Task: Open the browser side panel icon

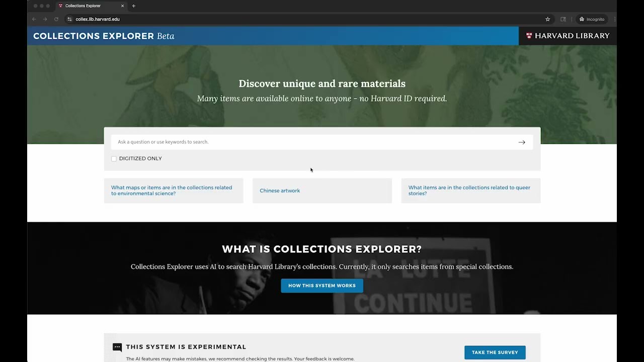Action: (563, 19)
